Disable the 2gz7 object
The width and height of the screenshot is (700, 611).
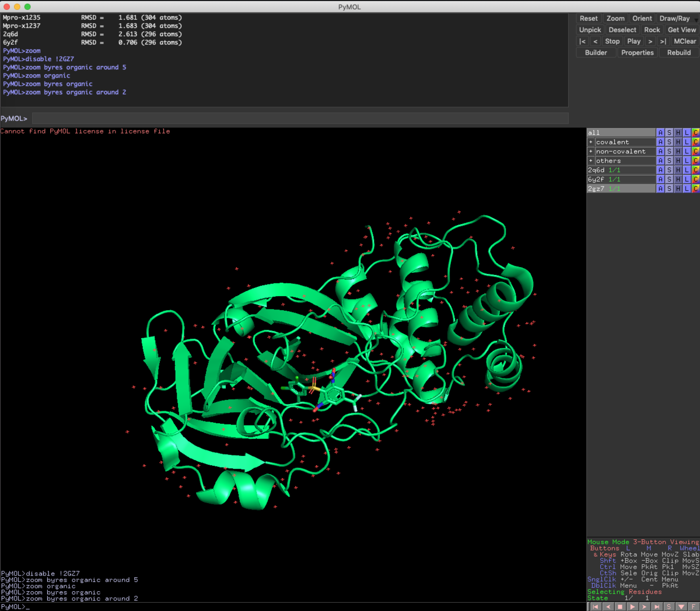pyautogui.click(x=621, y=189)
